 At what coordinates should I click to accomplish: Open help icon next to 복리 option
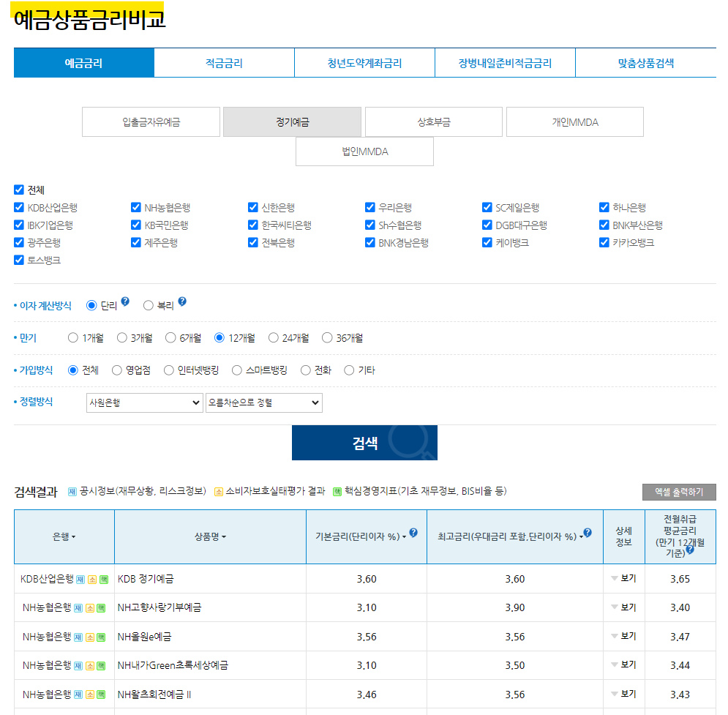click(x=182, y=302)
